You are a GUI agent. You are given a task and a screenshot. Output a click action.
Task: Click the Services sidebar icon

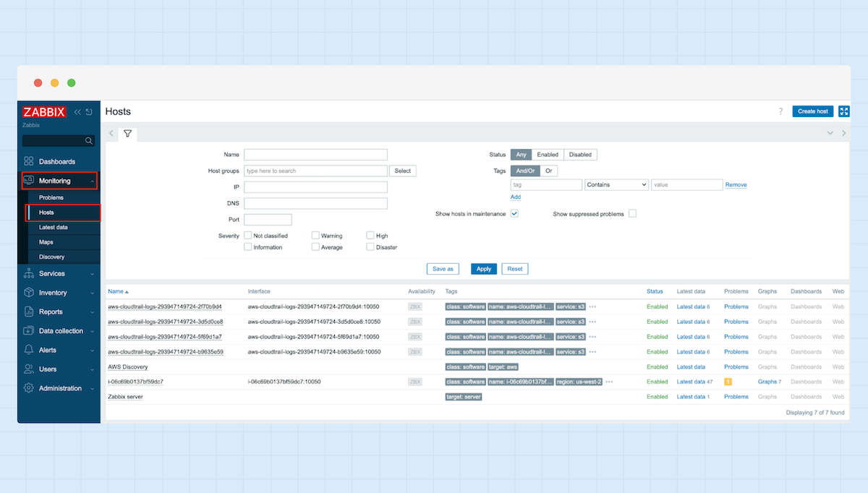coord(30,273)
